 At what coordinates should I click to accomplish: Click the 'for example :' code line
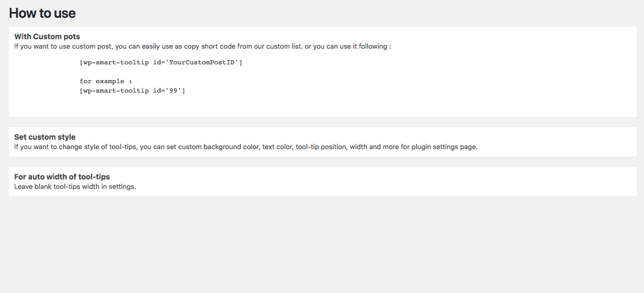click(x=106, y=81)
